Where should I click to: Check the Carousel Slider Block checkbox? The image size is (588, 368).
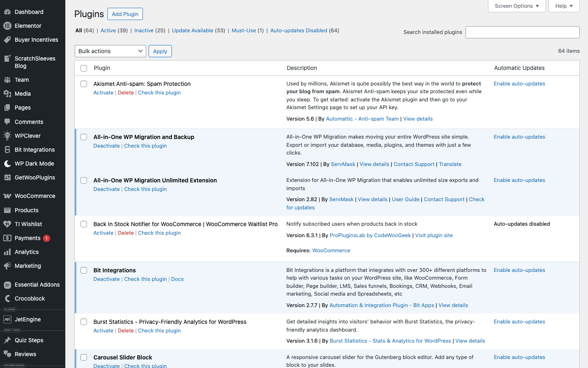84,357
